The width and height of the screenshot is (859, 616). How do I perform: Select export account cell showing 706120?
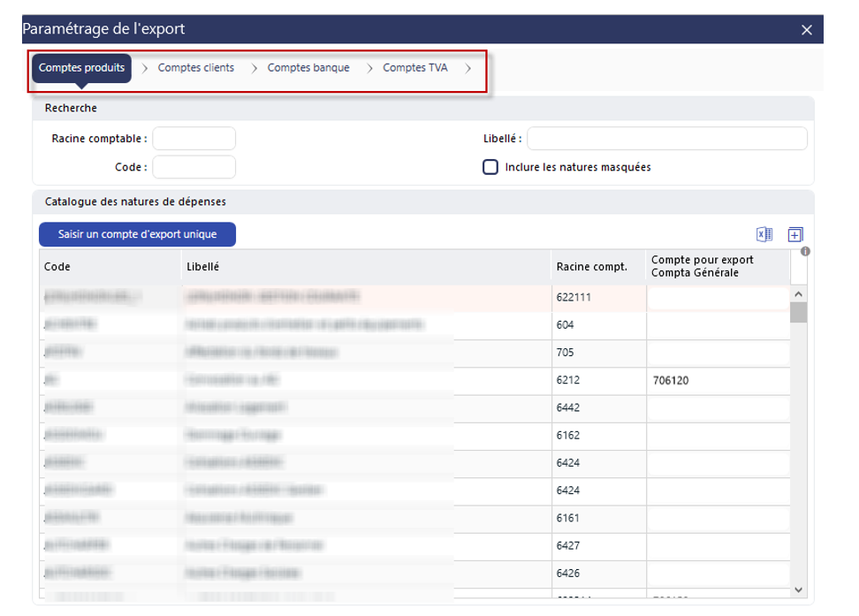click(717, 380)
